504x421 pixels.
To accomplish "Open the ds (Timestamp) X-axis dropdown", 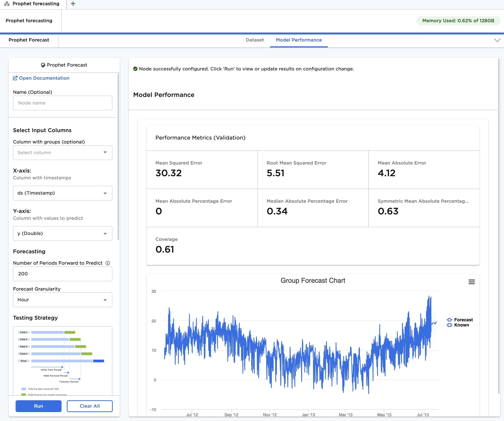I will [63, 193].
